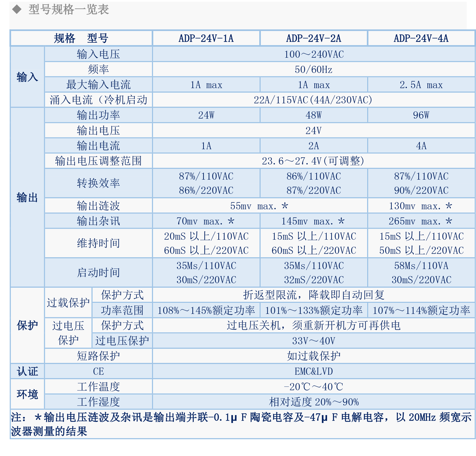Click the 108%~145%额定功率 value
Image resolution: width=476 pixels, height=456 pixels.
[x=206, y=310]
